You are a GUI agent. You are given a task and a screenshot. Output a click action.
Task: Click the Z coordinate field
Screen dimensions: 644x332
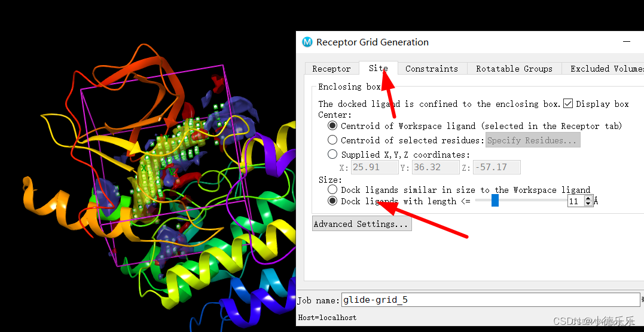[x=496, y=167]
